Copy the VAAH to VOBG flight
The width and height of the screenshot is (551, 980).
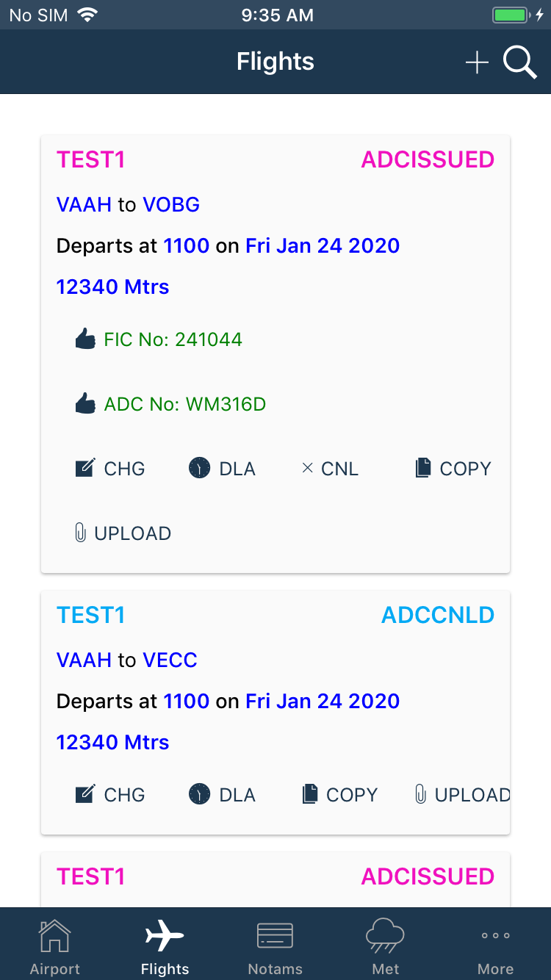(453, 469)
